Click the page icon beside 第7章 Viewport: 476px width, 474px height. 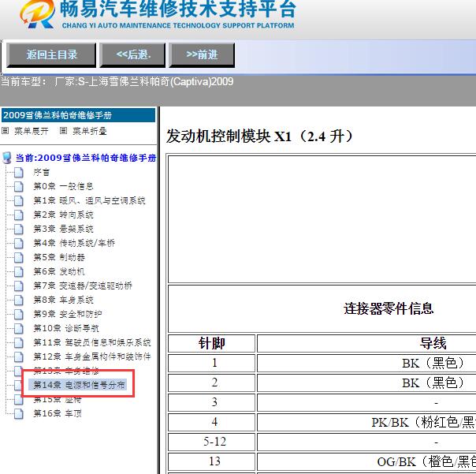pyautogui.click(x=18, y=286)
